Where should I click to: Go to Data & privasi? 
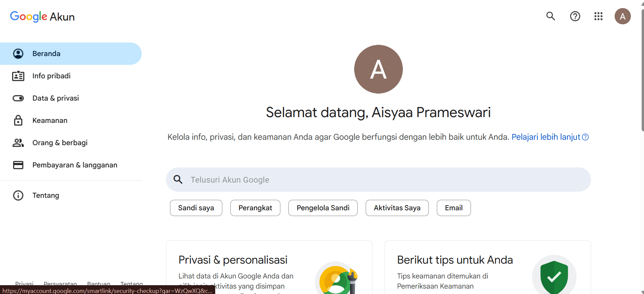click(71, 98)
